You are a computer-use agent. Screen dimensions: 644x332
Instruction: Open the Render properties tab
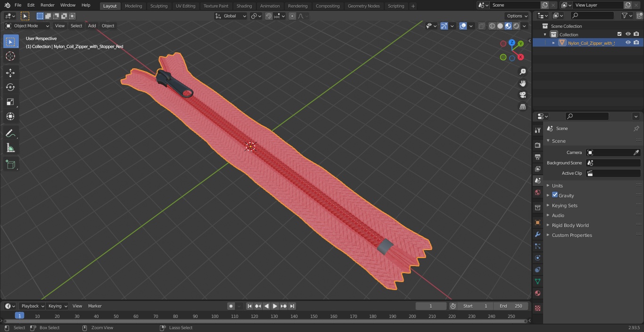point(537,145)
